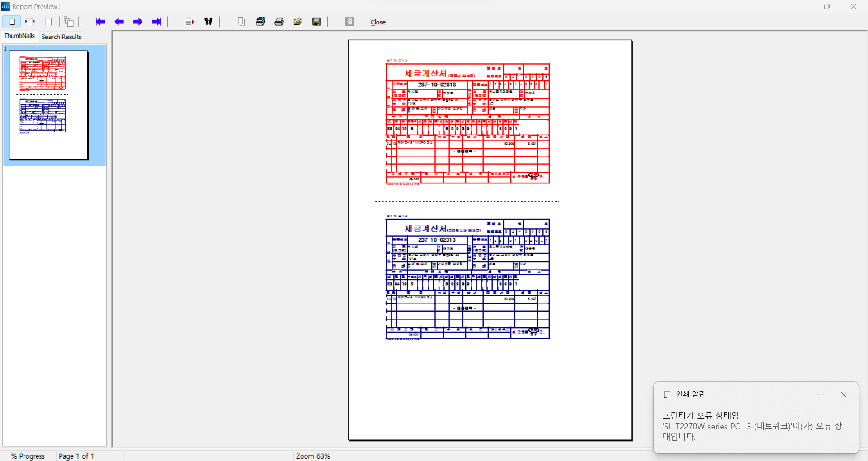Toggle whole page view mode
This screenshot has width=868, height=461.
(12, 22)
